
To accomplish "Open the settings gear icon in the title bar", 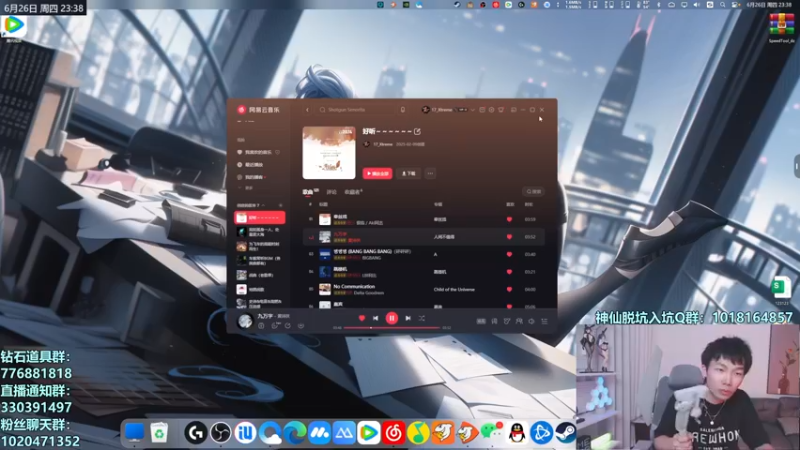I will tap(491, 110).
